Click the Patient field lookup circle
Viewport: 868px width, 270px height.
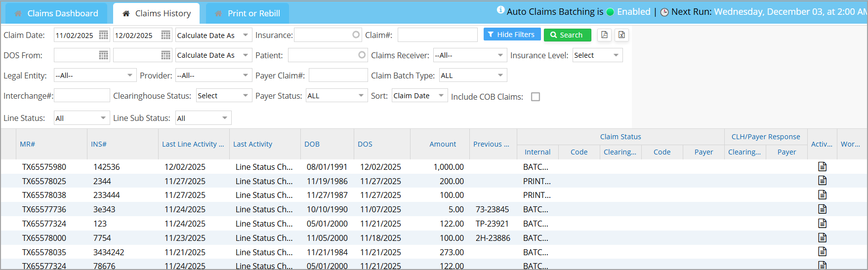coord(362,55)
